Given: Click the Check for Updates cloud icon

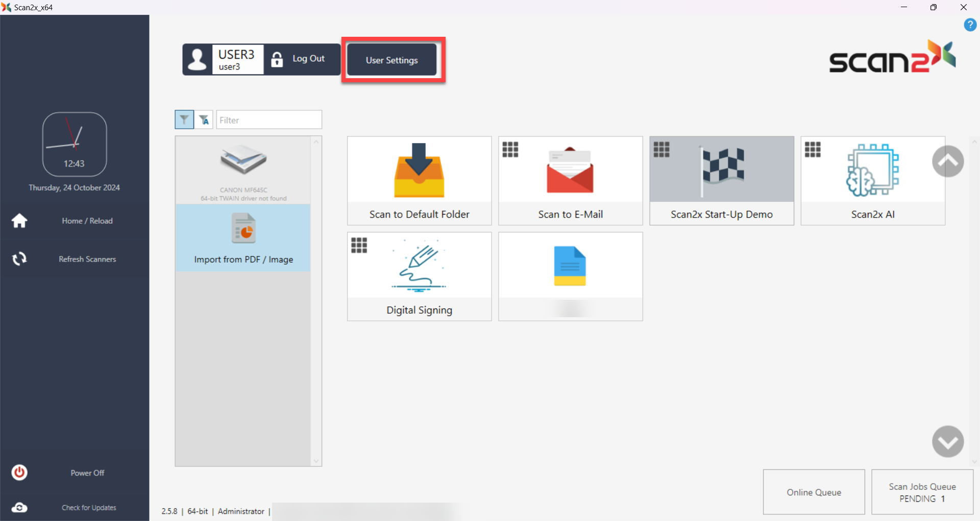Looking at the screenshot, I should click(19, 507).
